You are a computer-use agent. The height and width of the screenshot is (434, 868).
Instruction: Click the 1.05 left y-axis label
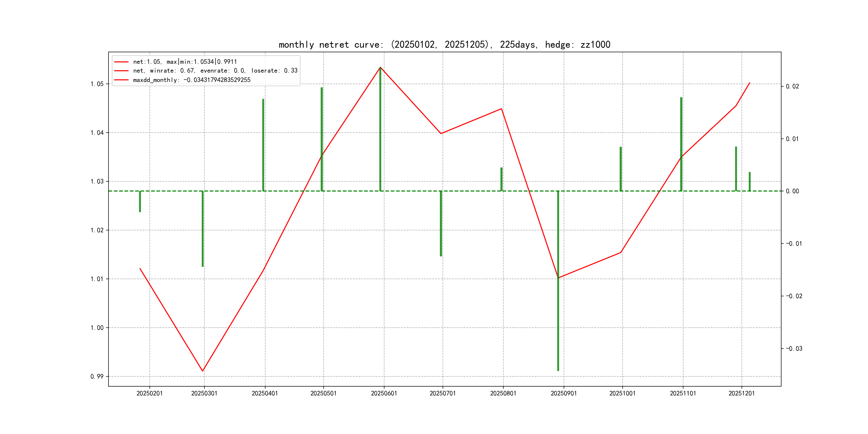coord(97,84)
